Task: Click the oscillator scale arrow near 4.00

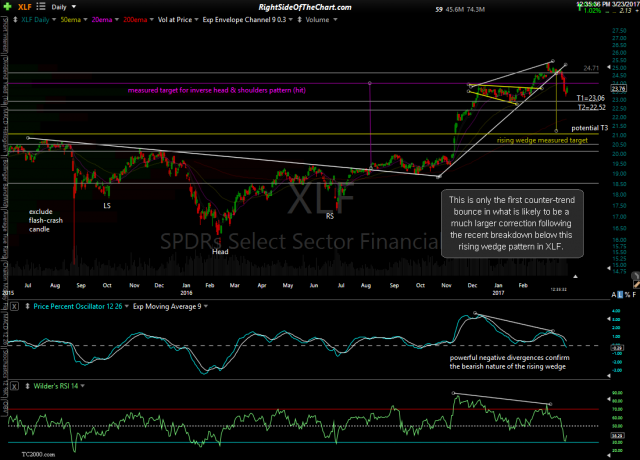Action: coord(609,319)
